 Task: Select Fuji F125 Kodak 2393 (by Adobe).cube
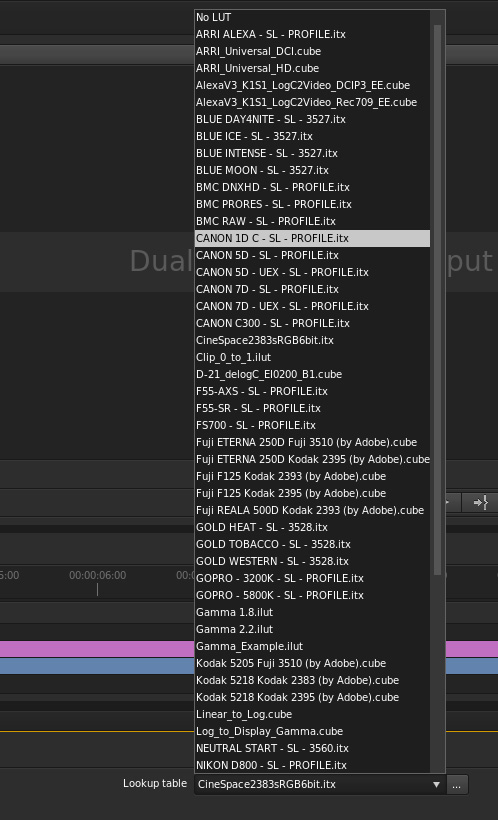312,476
